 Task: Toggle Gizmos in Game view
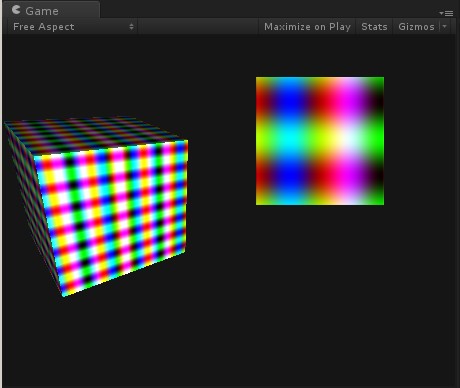coord(416,27)
